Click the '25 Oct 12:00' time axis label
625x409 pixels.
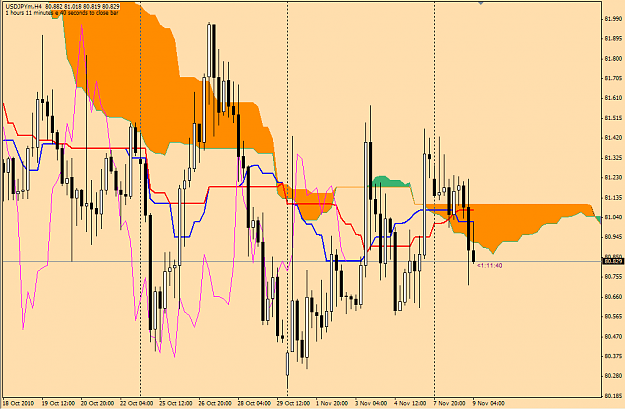click(x=176, y=403)
